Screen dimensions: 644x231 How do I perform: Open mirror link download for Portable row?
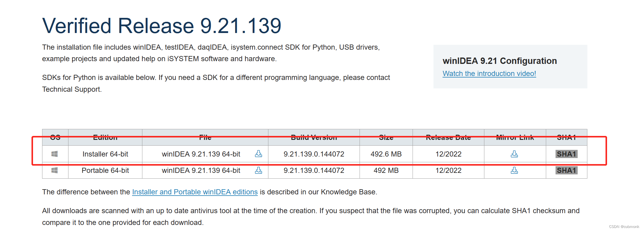(x=514, y=170)
